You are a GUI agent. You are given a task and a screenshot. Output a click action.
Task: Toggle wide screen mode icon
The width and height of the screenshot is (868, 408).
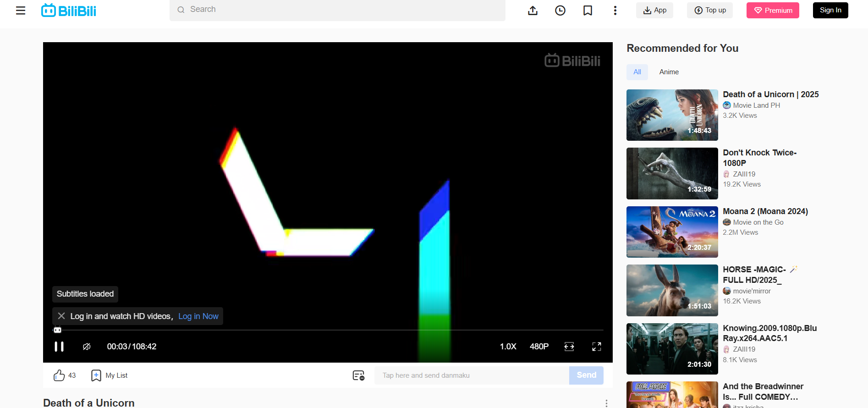pyautogui.click(x=569, y=347)
